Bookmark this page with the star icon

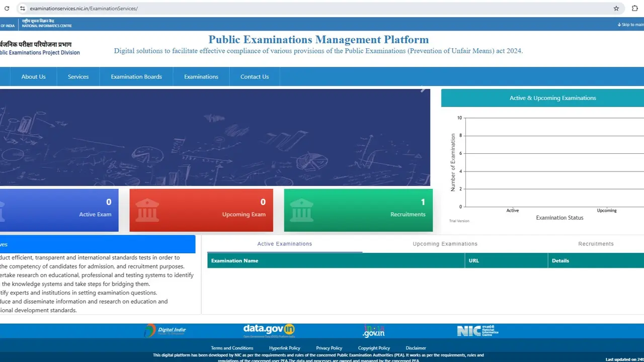616,9
